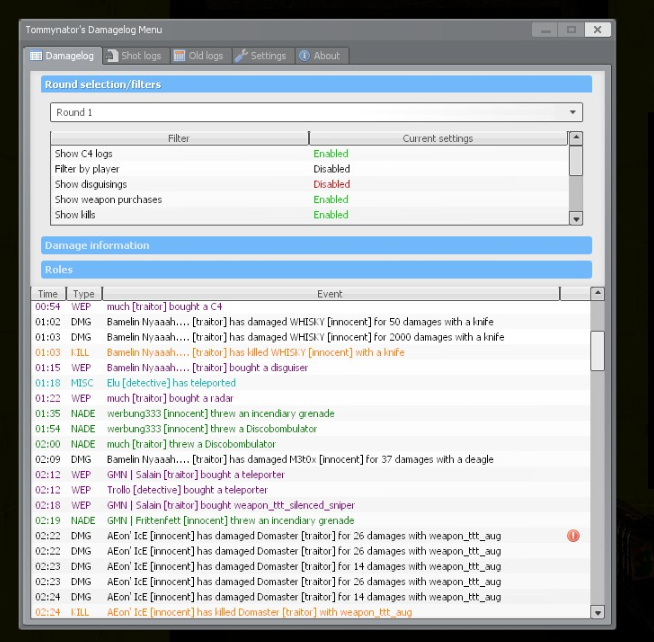
Task: Select the M3t0x 37 damages deagle row
Action: 311,459
